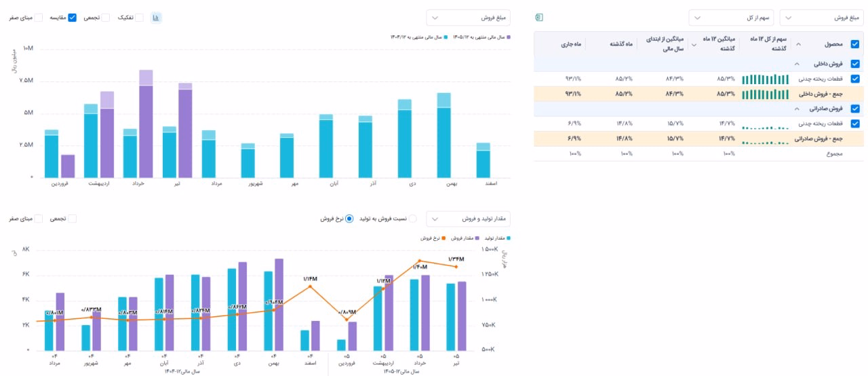868x376 pixels.
Task: Toggle the تجمعی checkbox in the bottom chart
Action: pos(73,219)
